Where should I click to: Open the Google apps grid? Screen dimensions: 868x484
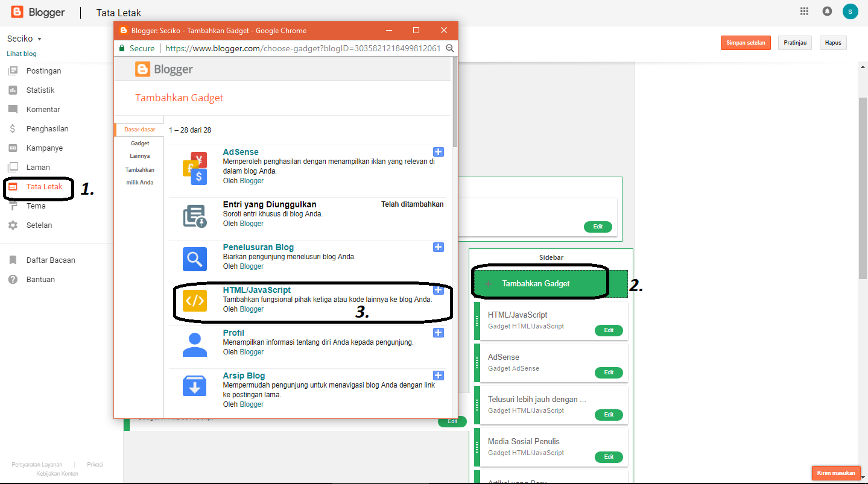pyautogui.click(x=804, y=11)
